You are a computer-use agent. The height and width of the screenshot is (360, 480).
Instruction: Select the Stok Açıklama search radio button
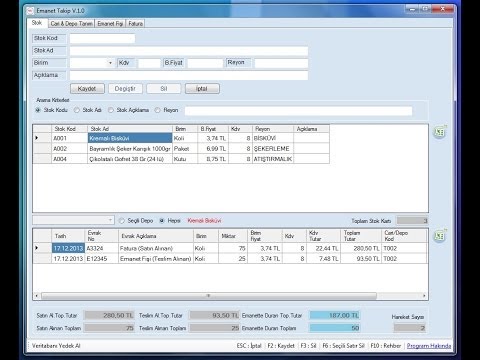(x=111, y=110)
